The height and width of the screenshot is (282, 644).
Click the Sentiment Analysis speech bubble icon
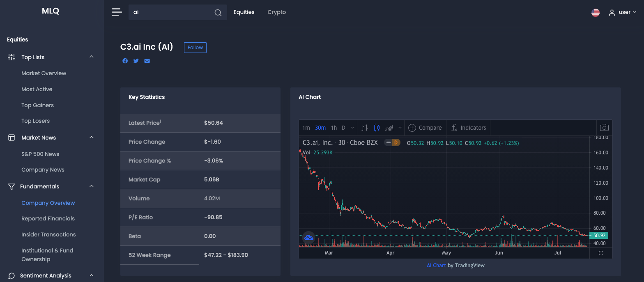click(x=11, y=275)
